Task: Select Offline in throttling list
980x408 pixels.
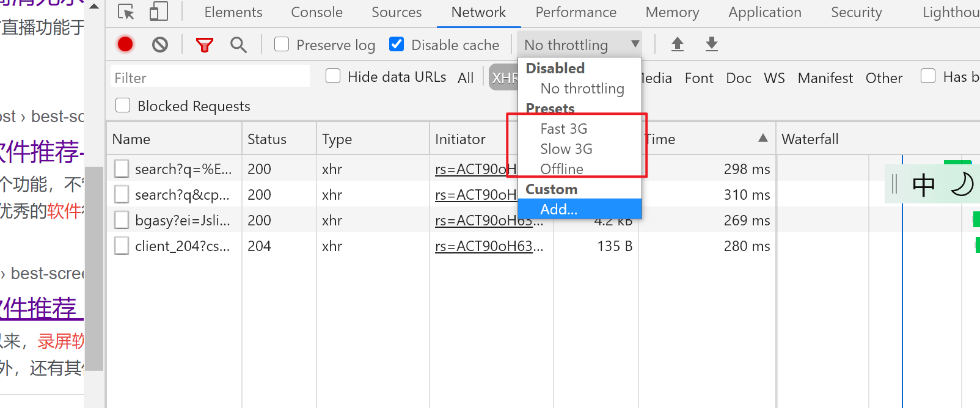Action: [x=561, y=169]
